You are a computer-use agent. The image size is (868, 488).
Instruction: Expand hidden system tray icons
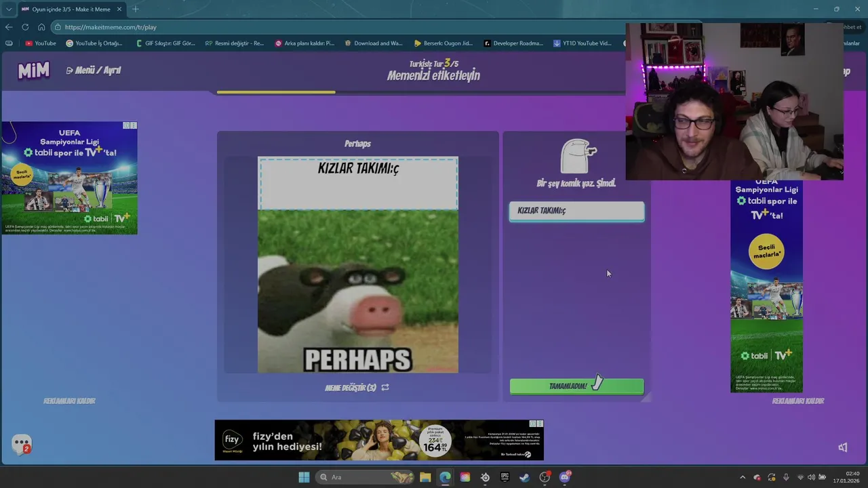[743, 477]
